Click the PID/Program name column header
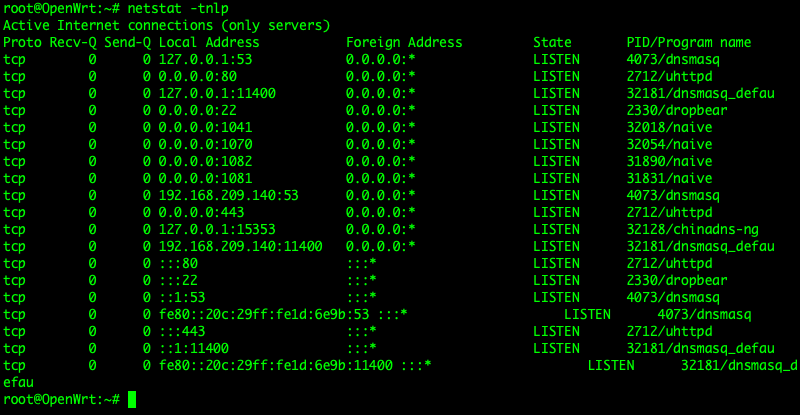The width and height of the screenshot is (800, 415). [688, 43]
